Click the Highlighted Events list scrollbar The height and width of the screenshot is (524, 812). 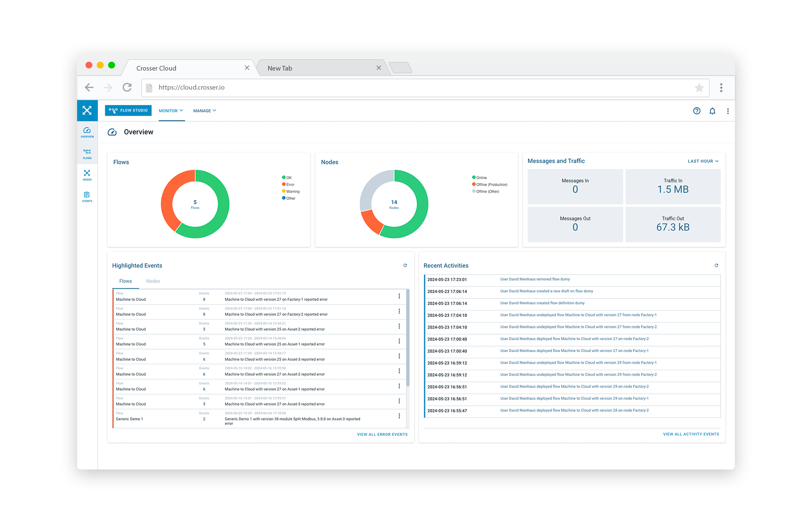click(408, 338)
